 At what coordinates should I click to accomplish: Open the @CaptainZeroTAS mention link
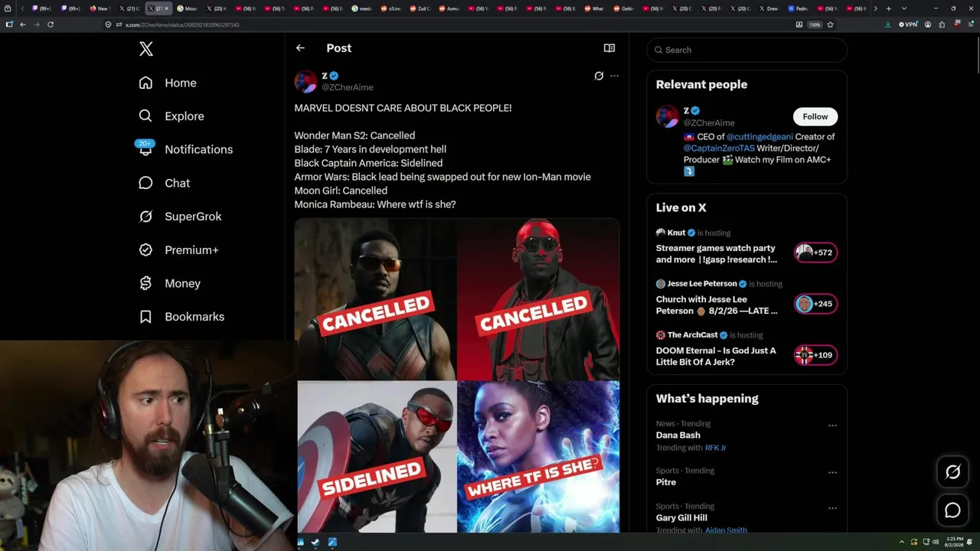pos(719,148)
